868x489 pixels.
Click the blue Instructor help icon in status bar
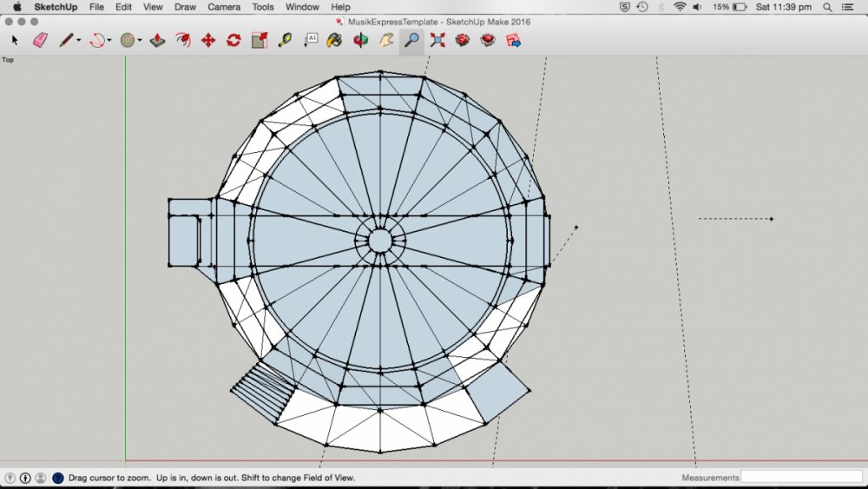[x=58, y=478]
